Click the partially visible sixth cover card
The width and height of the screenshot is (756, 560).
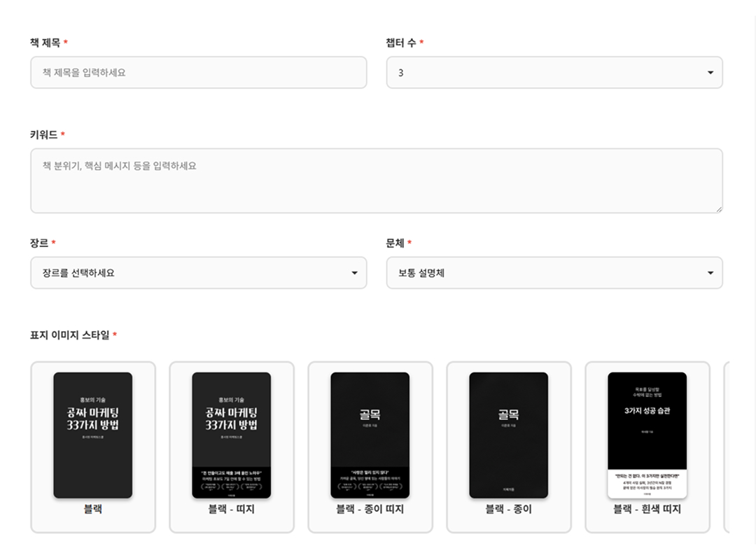click(x=726, y=447)
